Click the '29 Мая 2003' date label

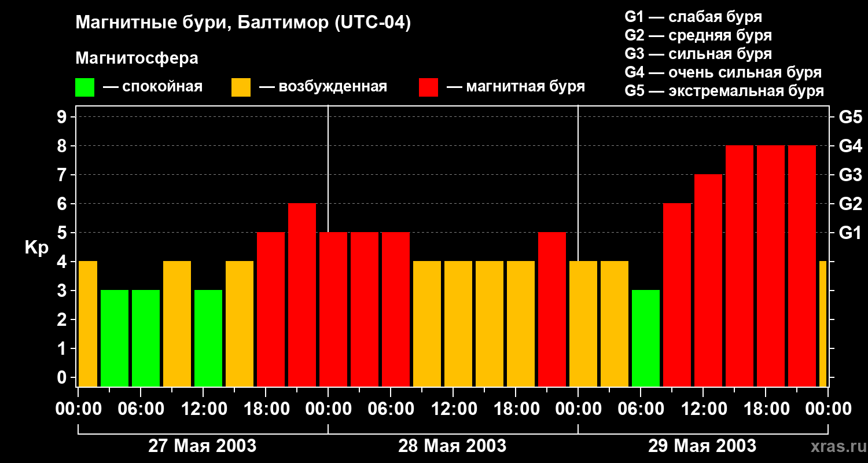point(702,446)
